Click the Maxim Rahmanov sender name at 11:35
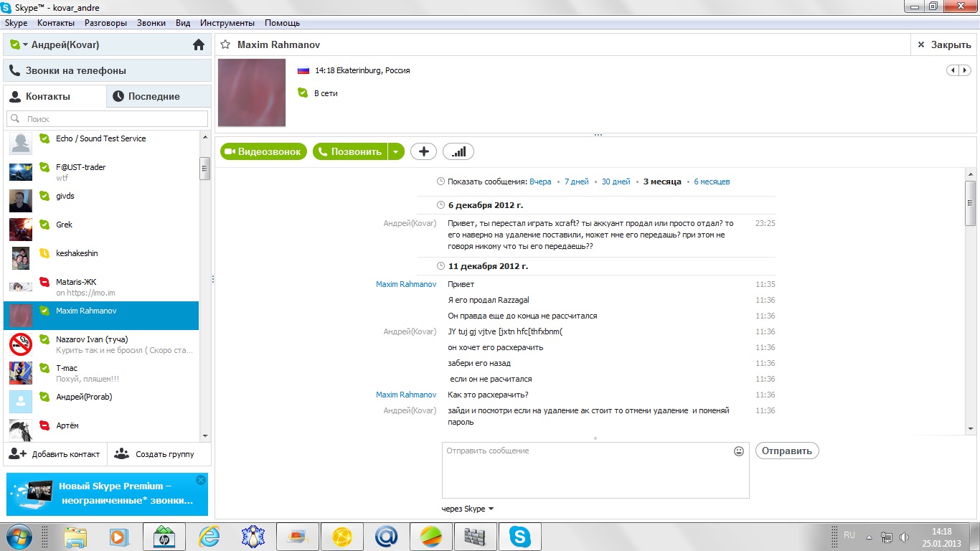980x551 pixels. point(406,284)
